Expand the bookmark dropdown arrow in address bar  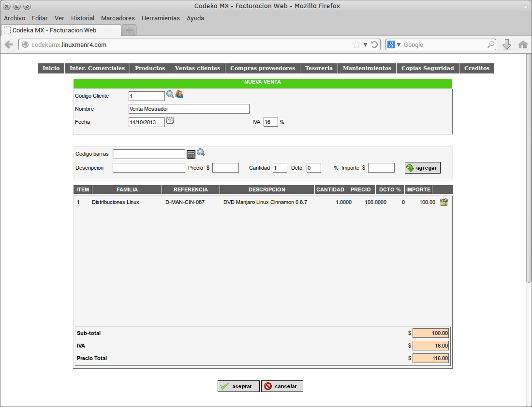(366, 44)
